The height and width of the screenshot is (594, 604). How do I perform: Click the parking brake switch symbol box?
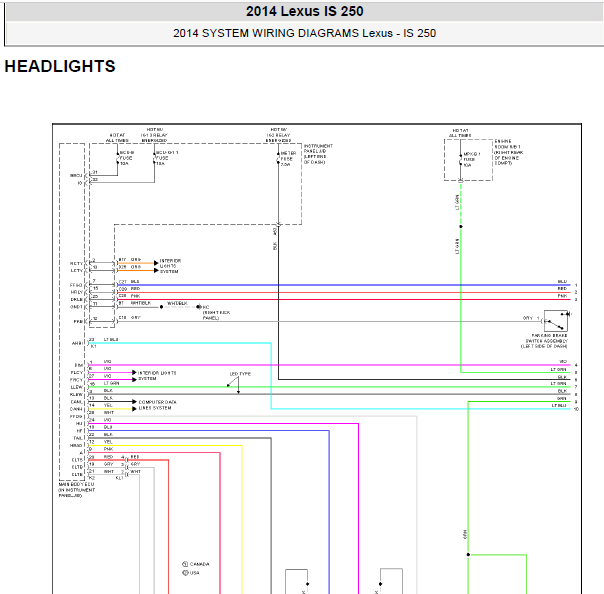tap(555, 321)
